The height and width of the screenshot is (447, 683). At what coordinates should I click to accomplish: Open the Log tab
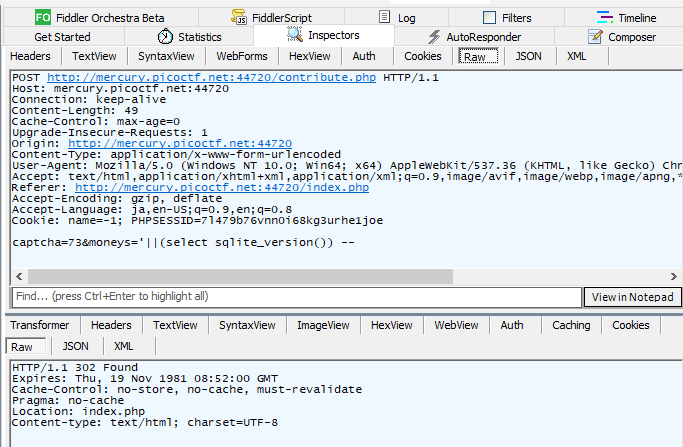point(396,18)
